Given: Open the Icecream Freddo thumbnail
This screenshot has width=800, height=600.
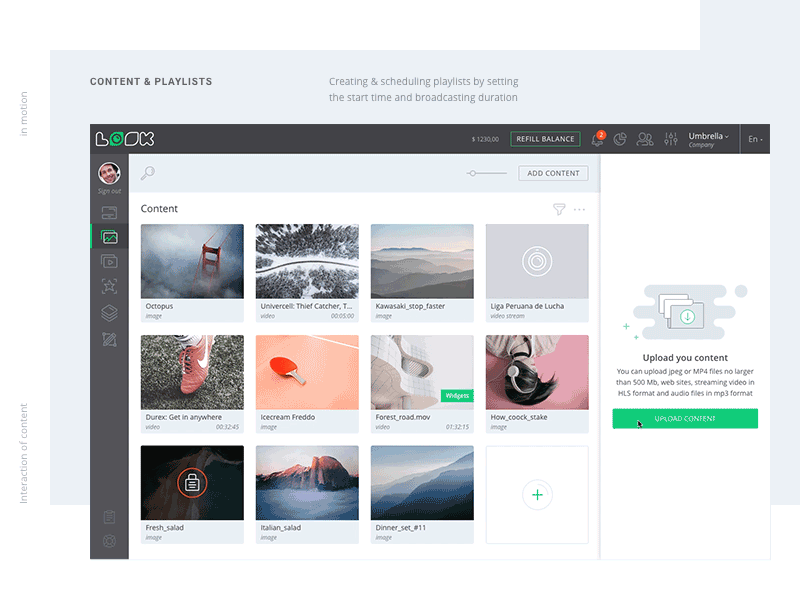Looking at the screenshot, I should tap(307, 372).
